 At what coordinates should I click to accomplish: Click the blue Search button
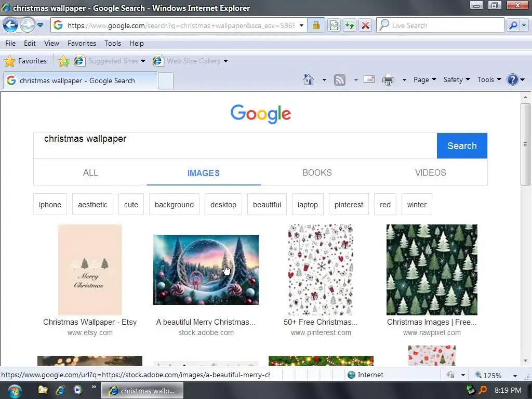point(462,145)
